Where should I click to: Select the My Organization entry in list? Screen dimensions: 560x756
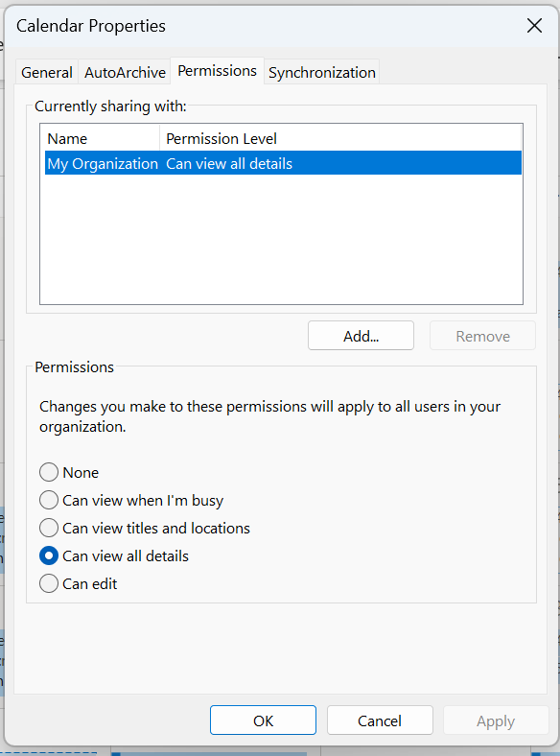coord(283,163)
